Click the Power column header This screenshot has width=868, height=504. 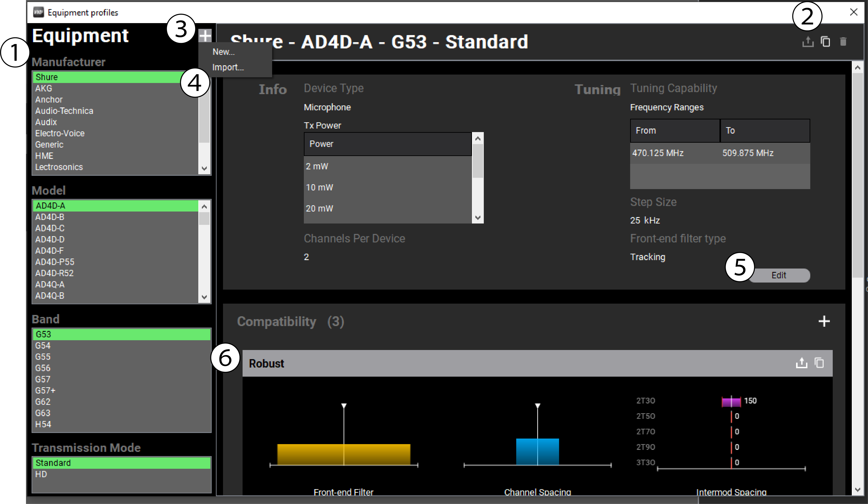pyautogui.click(x=388, y=144)
